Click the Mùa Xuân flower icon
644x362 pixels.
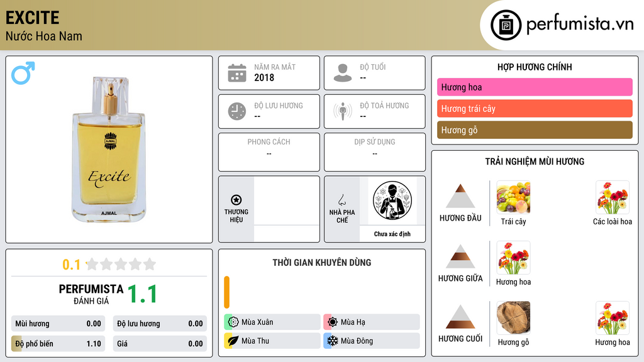point(233,322)
